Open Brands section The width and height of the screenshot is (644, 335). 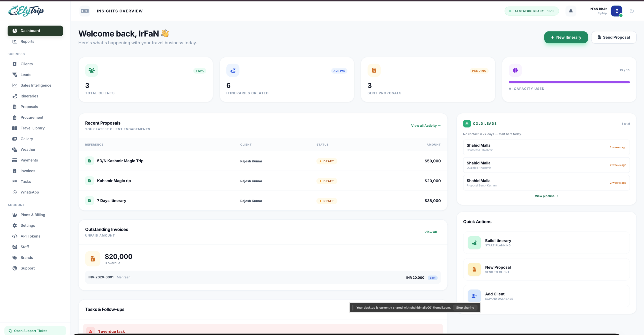click(x=35, y=258)
